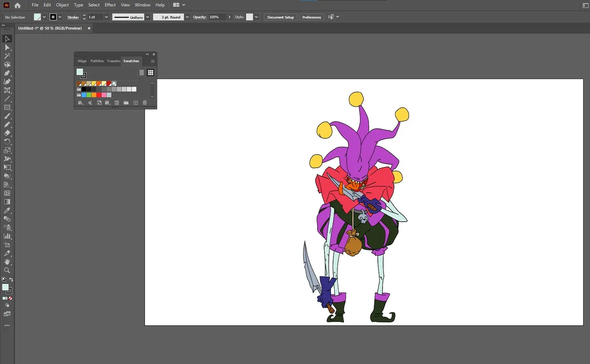
Task: Click the stroke weight 1 pt field
Action: 95,17
